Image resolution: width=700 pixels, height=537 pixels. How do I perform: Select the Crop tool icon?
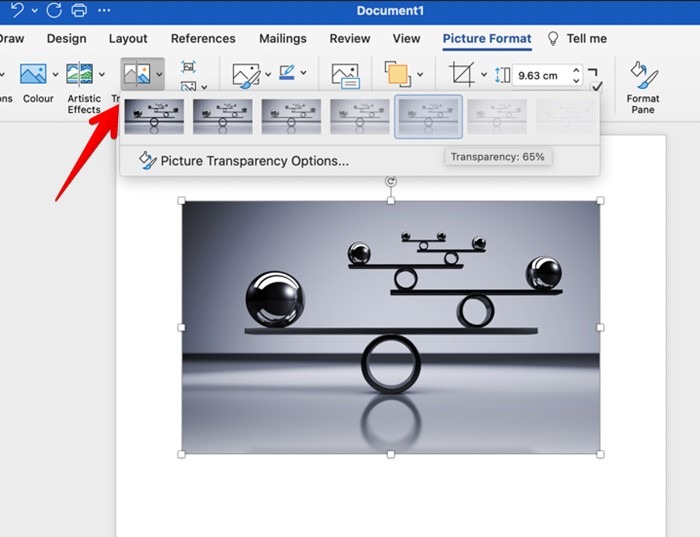tap(462, 74)
